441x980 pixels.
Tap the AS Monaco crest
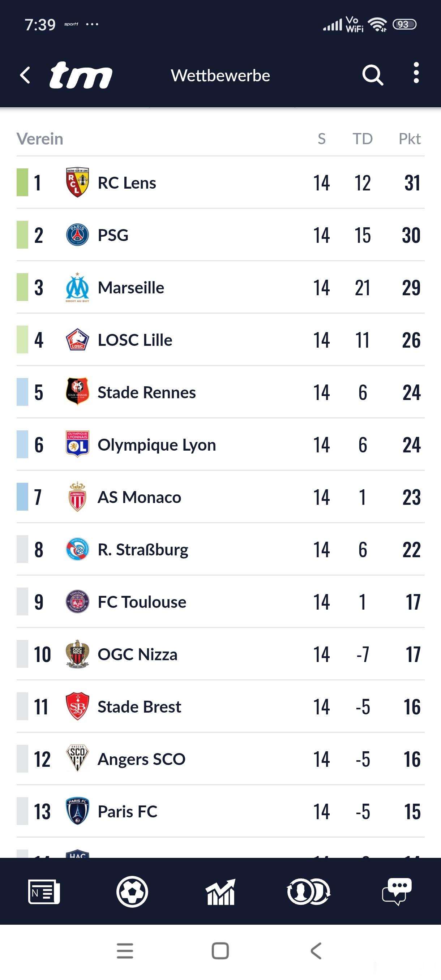click(x=77, y=497)
